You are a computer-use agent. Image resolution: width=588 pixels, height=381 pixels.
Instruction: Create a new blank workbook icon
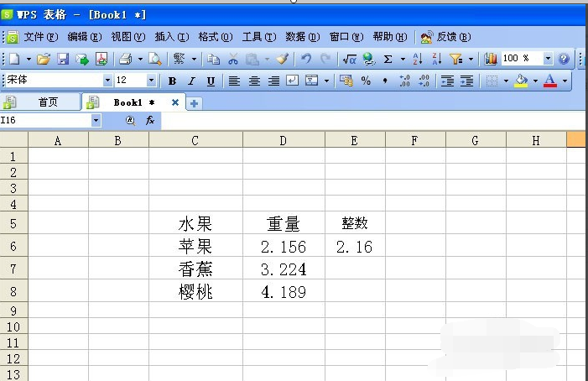click(x=14, y=59)
